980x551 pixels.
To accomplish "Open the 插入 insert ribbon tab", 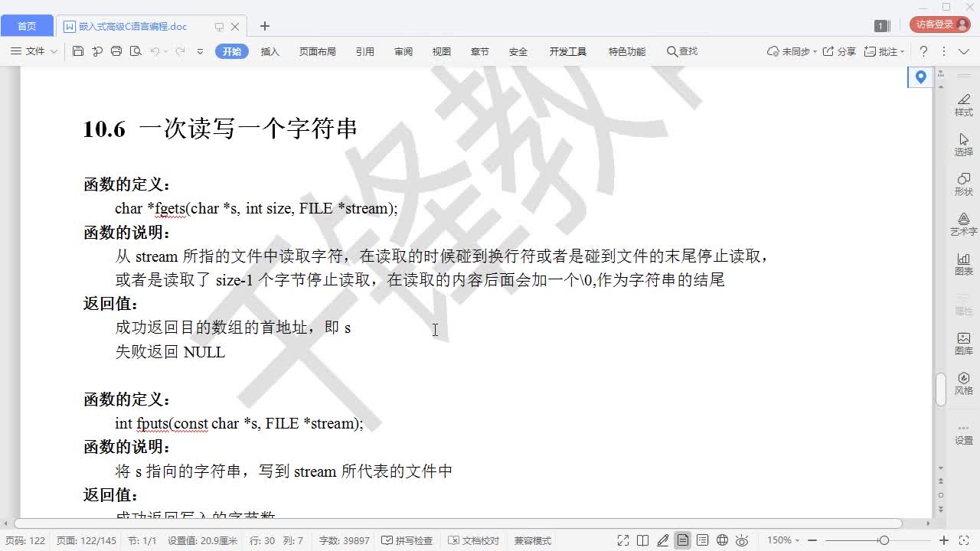I will point(270,51).
